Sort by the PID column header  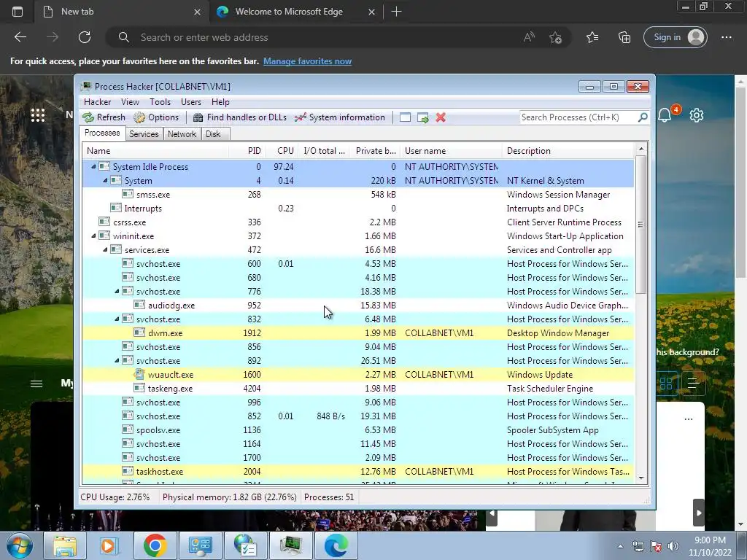[247, 151]
